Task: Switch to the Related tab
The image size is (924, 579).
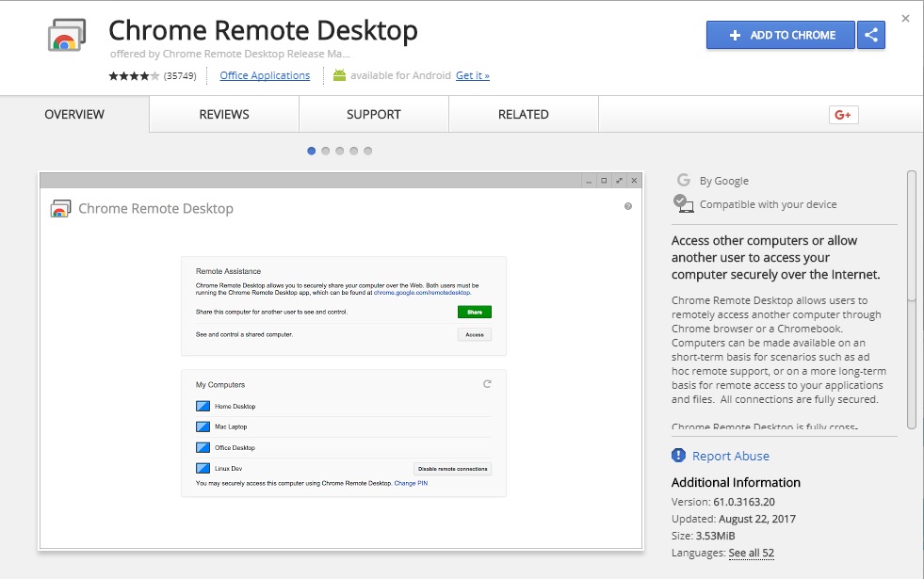Action: point(524,114)
